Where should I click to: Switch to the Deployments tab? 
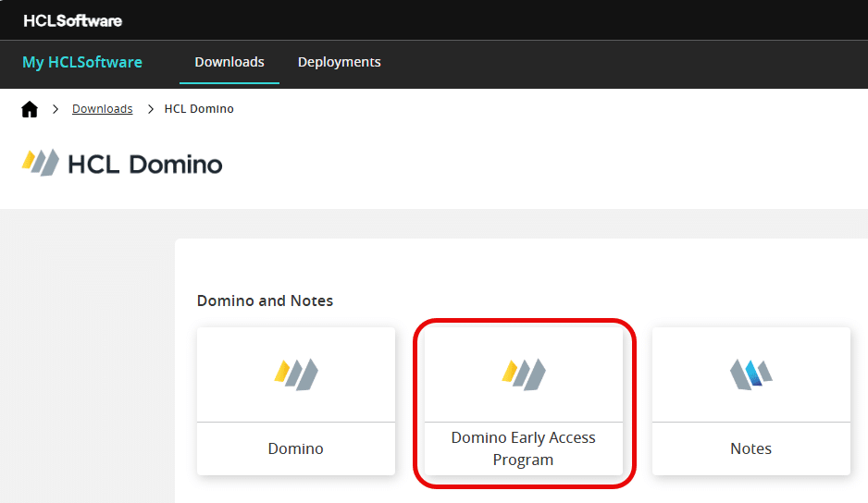coord(339,62)
